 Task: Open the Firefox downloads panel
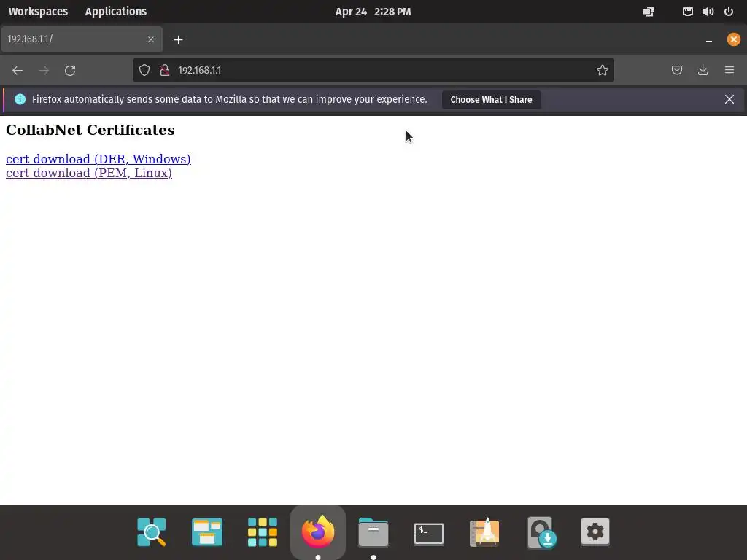703,71
